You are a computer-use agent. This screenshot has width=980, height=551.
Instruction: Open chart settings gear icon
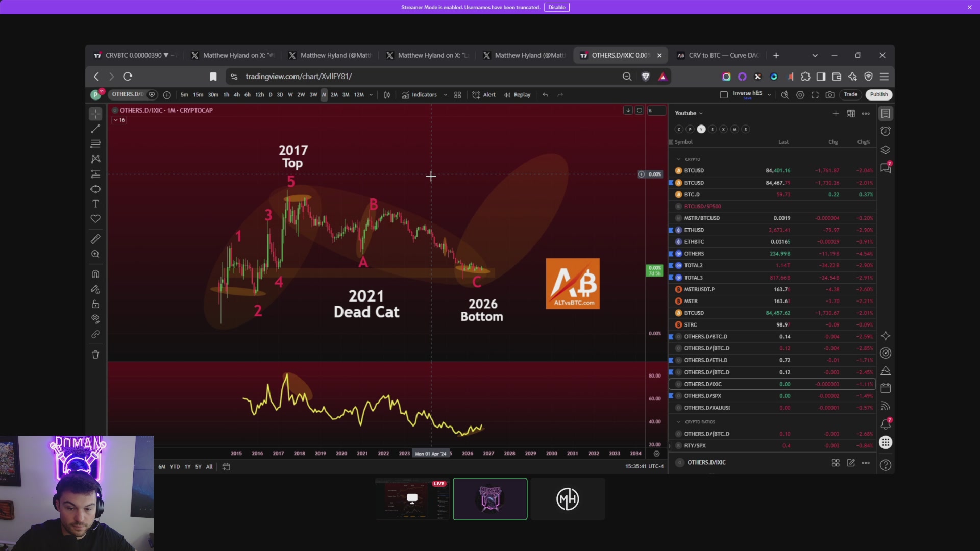tap(800, 95)
